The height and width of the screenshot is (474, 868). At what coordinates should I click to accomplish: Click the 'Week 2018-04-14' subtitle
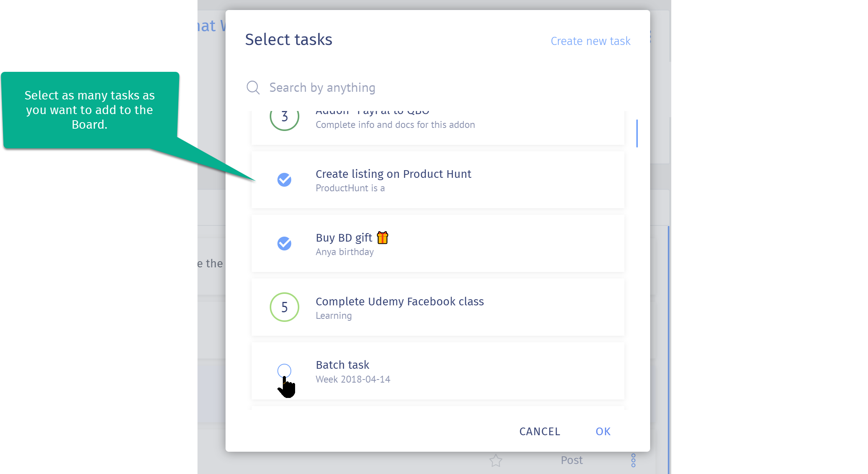click(353, 380)
